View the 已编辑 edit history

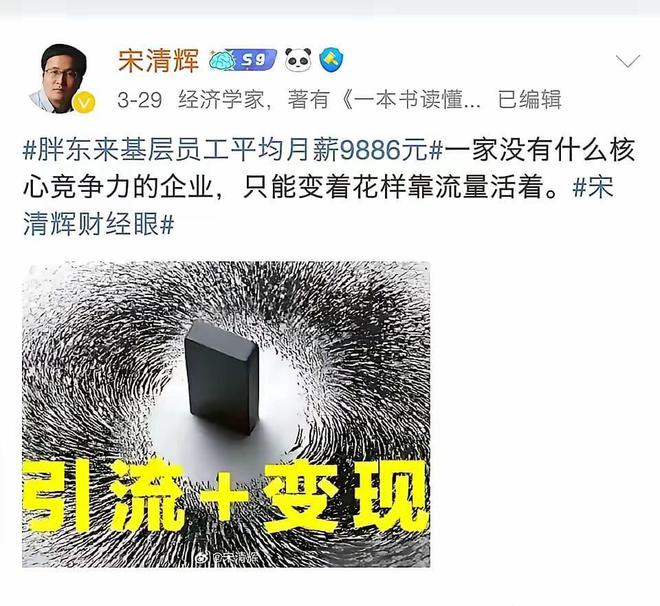click(530, 100)
